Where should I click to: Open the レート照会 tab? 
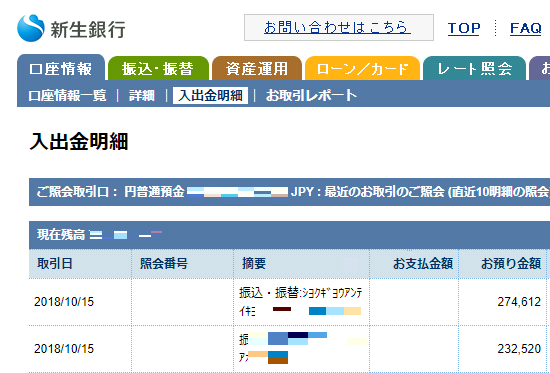click(x=475, y=69)
